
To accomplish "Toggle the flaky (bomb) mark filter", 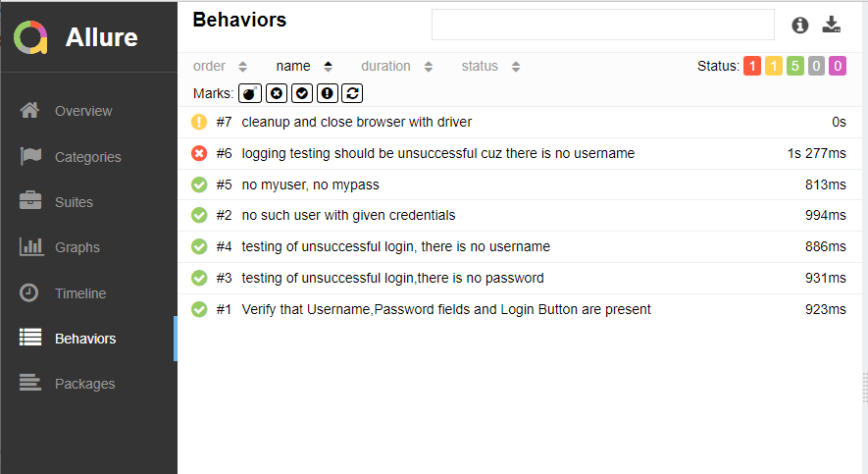I will tap(251, 93).
